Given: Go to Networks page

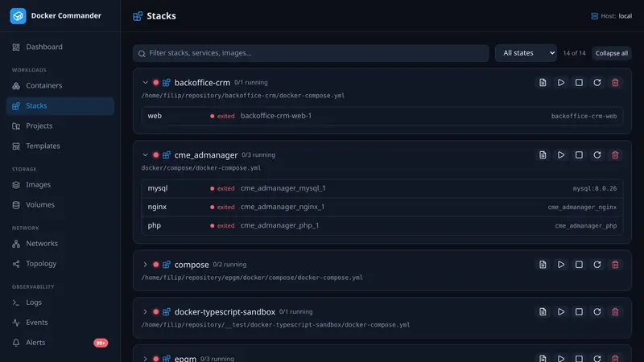Looking at the screenshot, I should (60, 244).
